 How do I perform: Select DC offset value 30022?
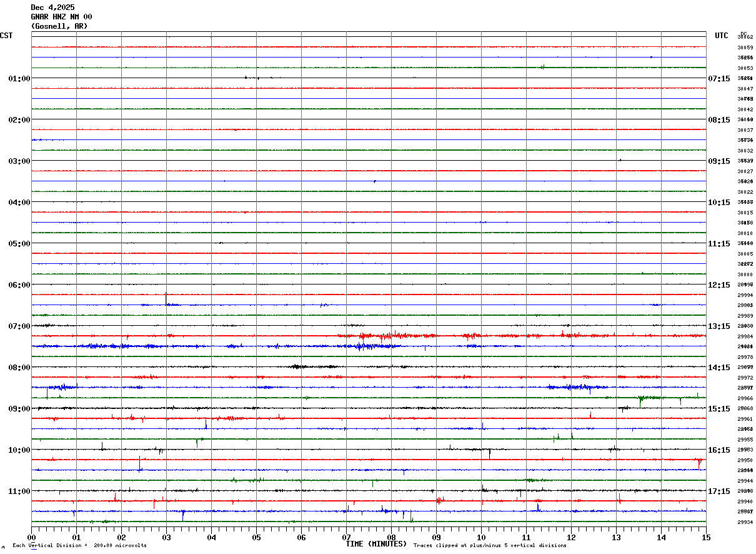click(x=745, y=192)
